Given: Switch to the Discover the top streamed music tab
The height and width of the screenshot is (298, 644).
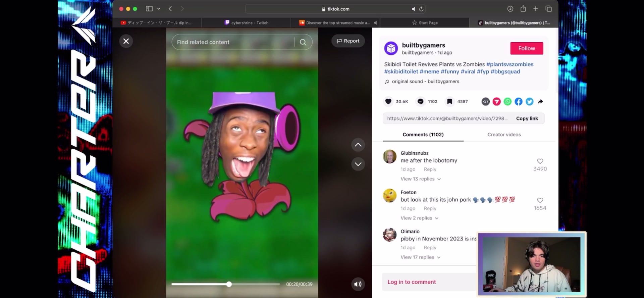Looking at the screenshot, I should pos(335,23).
